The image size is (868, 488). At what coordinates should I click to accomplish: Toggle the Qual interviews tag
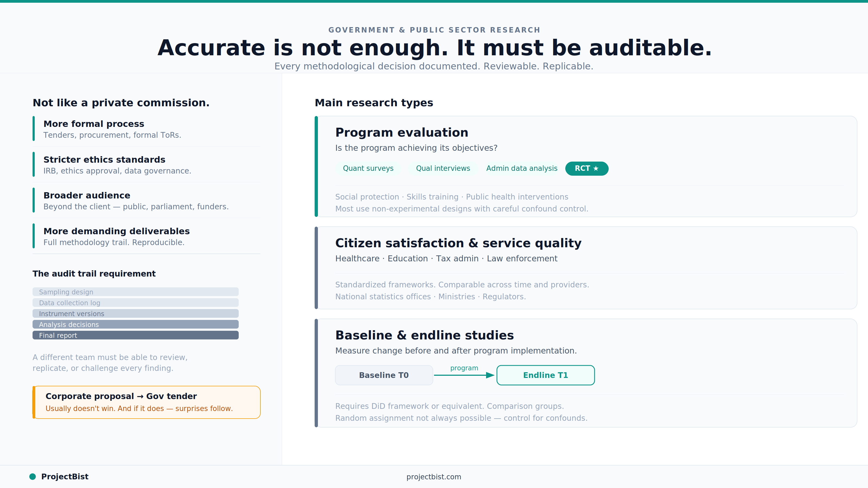443,168
